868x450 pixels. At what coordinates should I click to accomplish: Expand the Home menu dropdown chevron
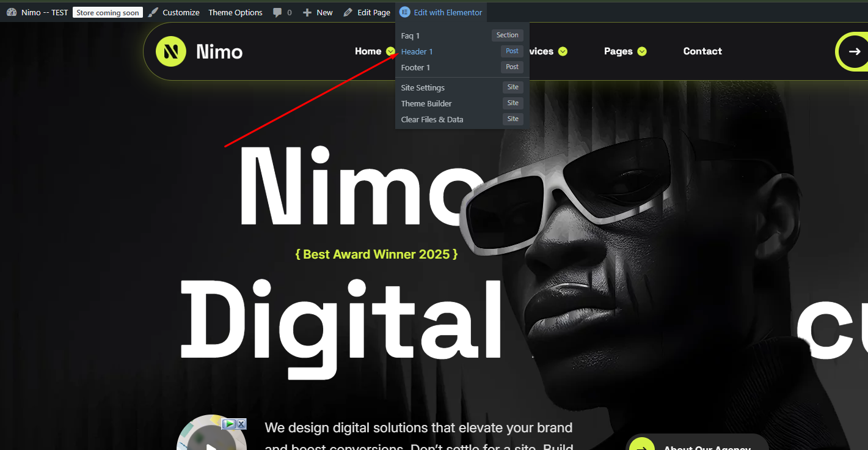391,51
